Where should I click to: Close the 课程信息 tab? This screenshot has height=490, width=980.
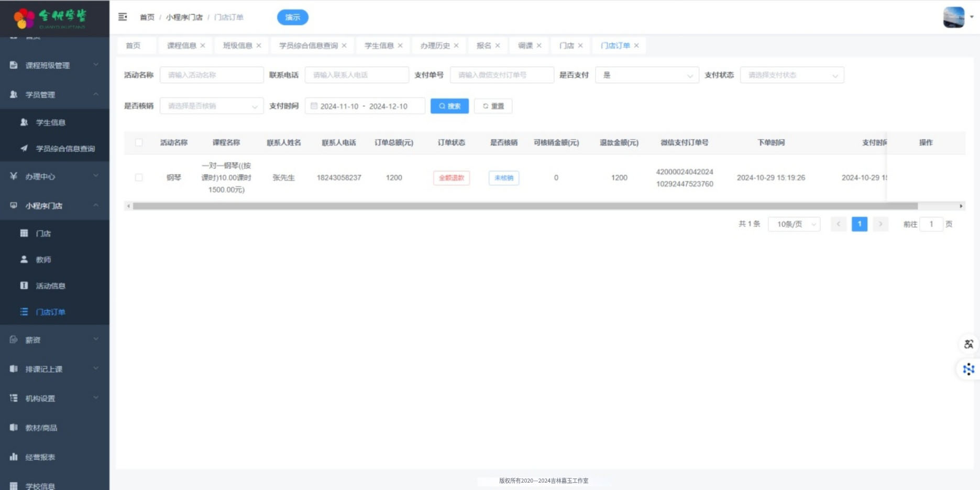(x=203, y=46)
